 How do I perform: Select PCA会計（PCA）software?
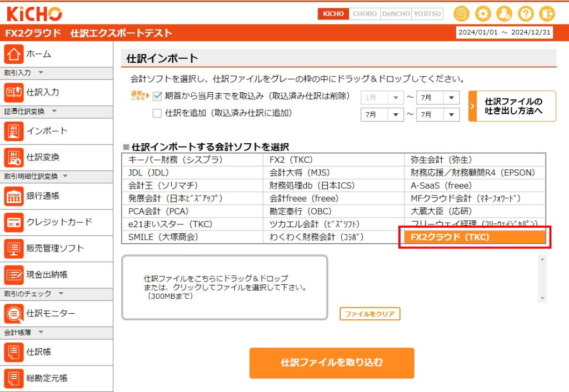[x=192, y=212]
